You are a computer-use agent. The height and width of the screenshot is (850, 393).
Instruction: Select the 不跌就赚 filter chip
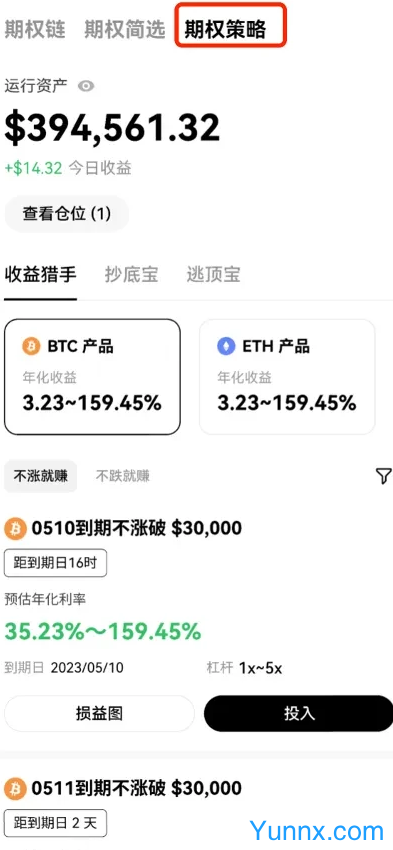coord(123,476)
